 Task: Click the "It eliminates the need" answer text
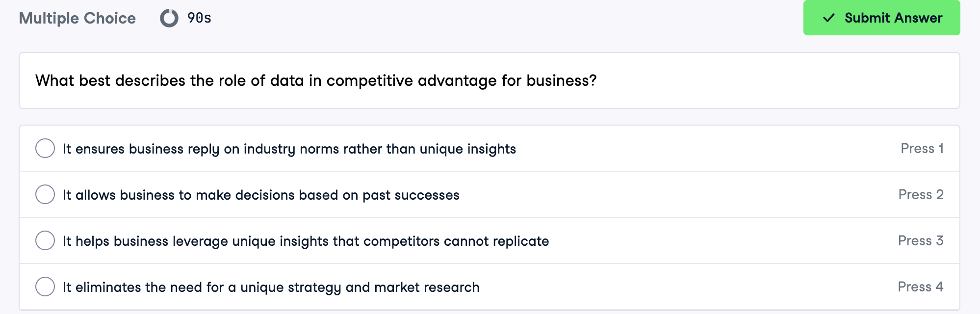click(x=271, y=287)
